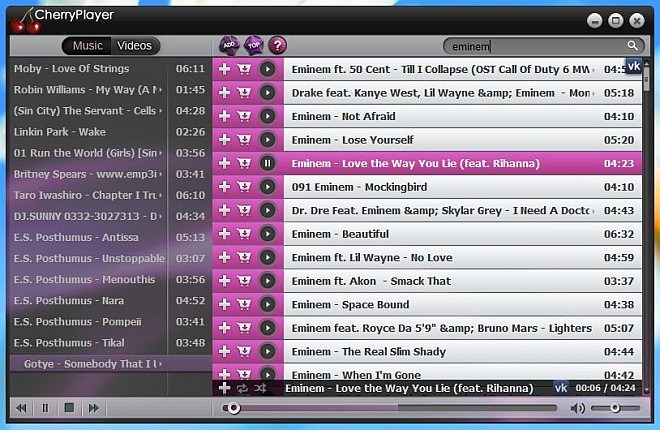The height and width of the screenshot is (430, 660).
Task: Select E.S. Posthumus - Antissa in playlist
Action: [x=109, y=237]
